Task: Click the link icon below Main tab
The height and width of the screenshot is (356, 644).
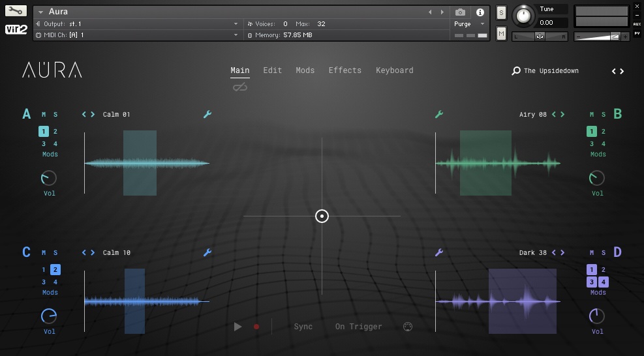Action: tap(240, 87)
